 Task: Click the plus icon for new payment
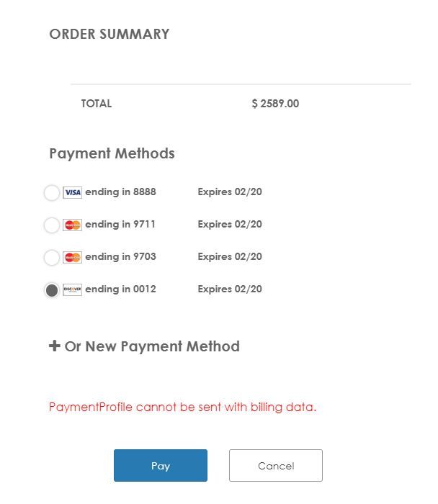tap(54, 346)
